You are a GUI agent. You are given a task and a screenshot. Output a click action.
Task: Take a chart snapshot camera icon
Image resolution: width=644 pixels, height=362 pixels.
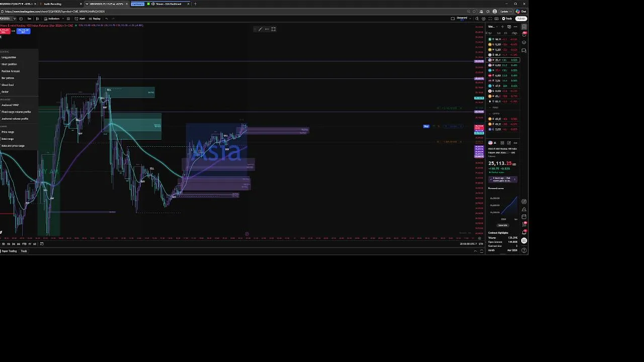pyautogui.click(x=497, y=19)
